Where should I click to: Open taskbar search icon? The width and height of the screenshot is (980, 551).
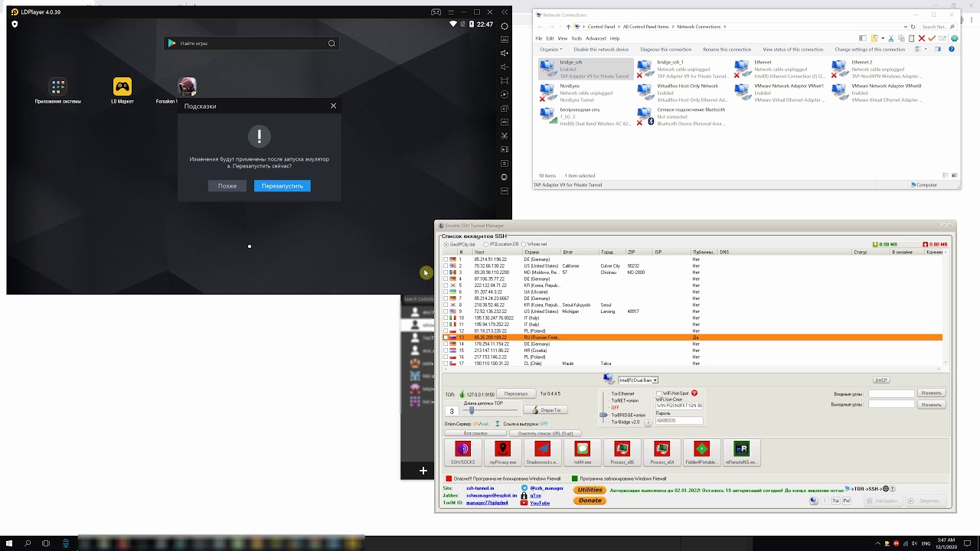pos(28,543)
